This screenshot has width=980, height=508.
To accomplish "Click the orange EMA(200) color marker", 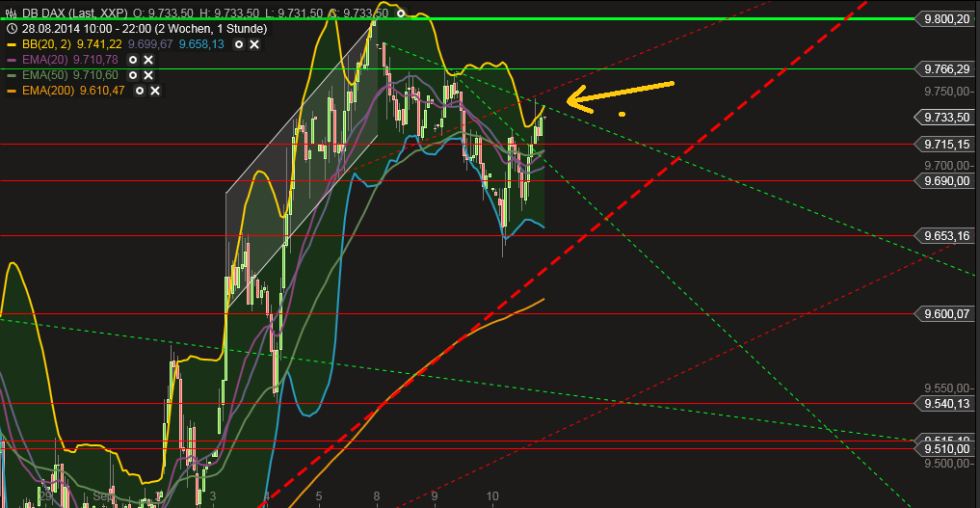I will 12,91.
